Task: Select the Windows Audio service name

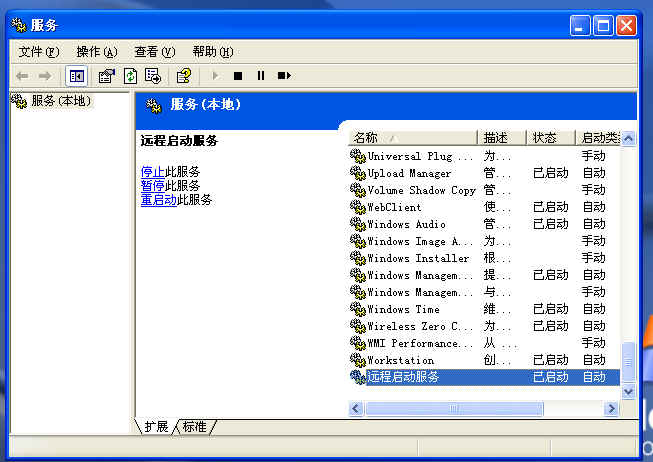Action: point(406,224)
